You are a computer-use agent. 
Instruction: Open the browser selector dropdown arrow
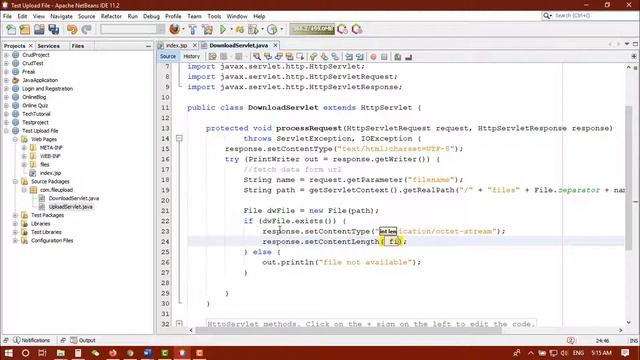coord(183,29)
